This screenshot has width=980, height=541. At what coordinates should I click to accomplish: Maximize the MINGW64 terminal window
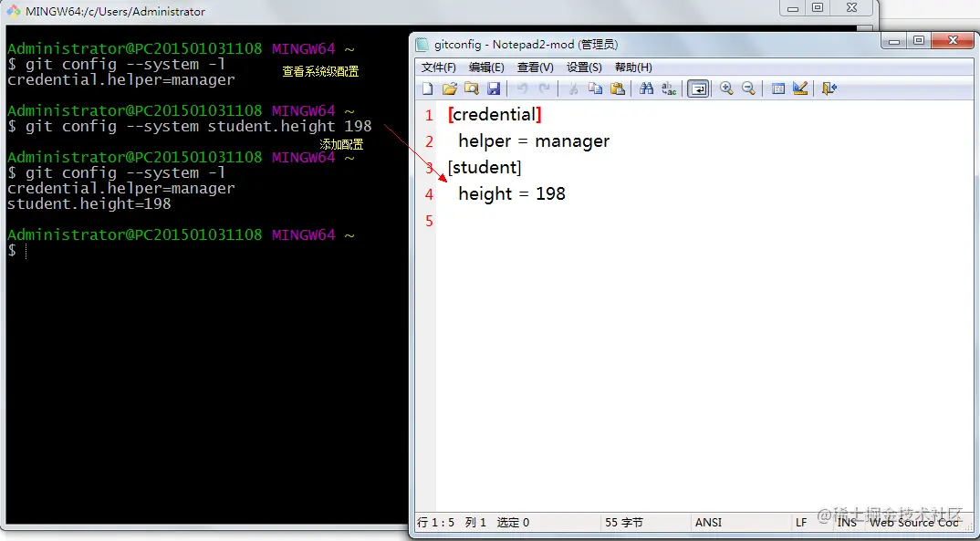(x=818, y=8)
